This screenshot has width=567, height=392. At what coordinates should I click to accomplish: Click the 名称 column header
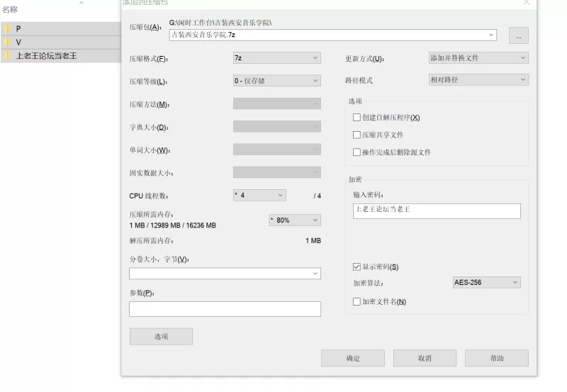tap(11, 9)
